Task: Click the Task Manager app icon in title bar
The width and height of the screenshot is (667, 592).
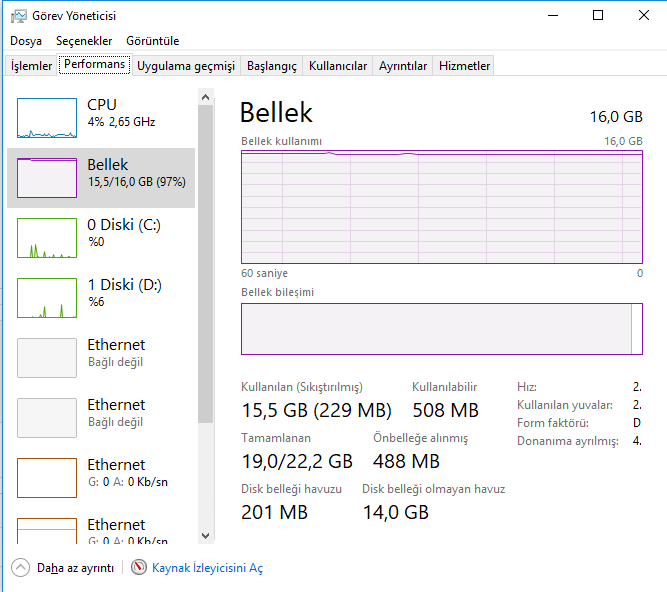Action: (18, 16)
